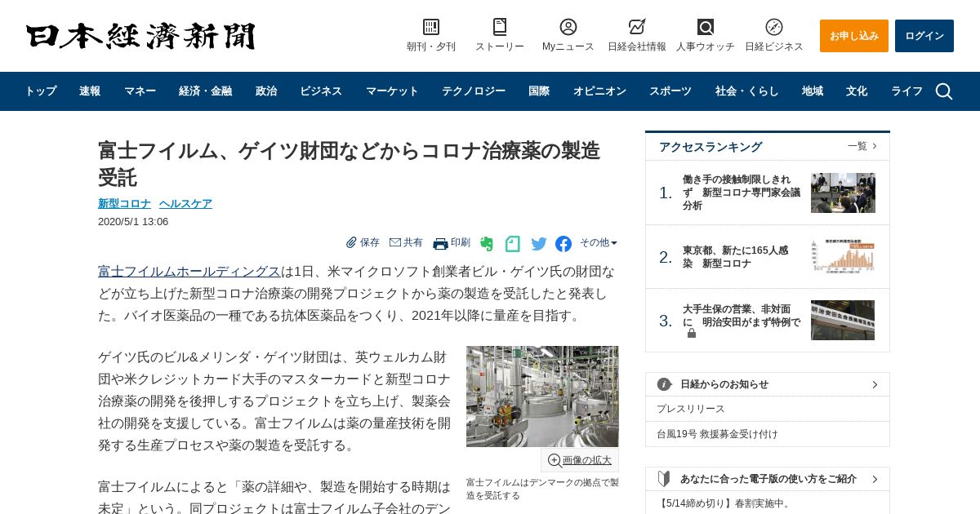Open ranking article 働き手の接触制限しきれず
Viewport: 980px width, 514px height.
[742, 193]
